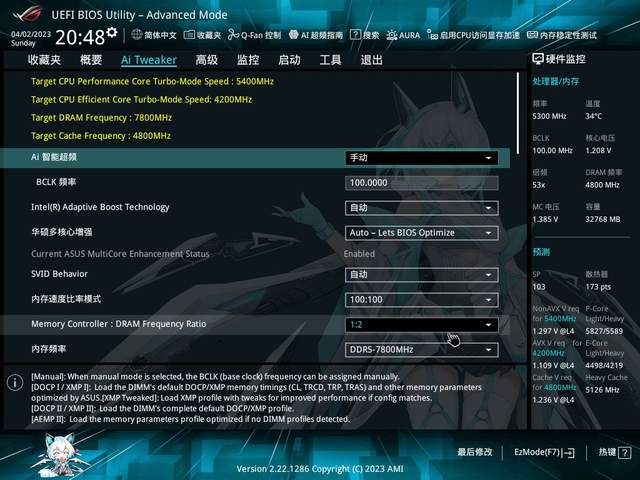Image resolution: width=640 pixels, height=480 pixels.
Task: Click the 热键 question mark icon
Action: click(624, 453)
